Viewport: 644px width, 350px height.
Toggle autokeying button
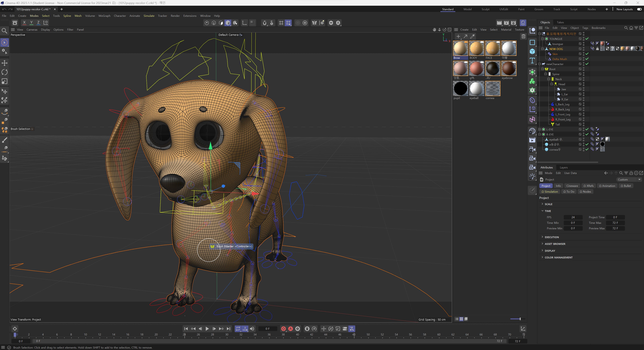290,329
